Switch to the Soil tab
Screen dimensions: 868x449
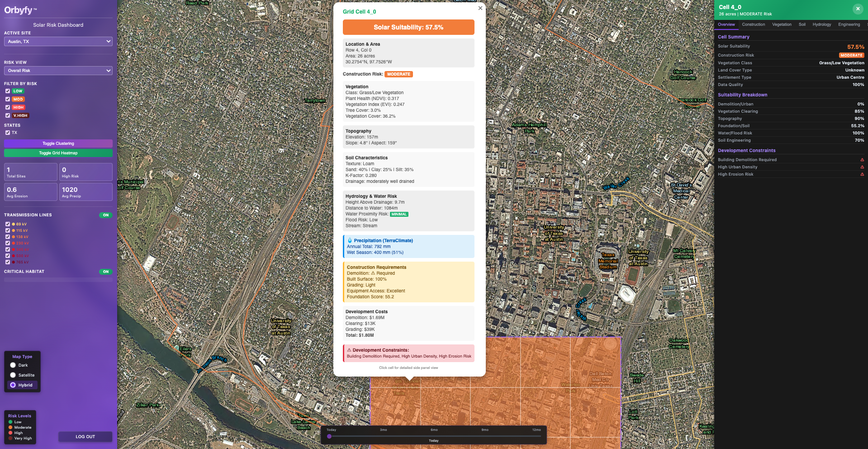coord(802,24)
